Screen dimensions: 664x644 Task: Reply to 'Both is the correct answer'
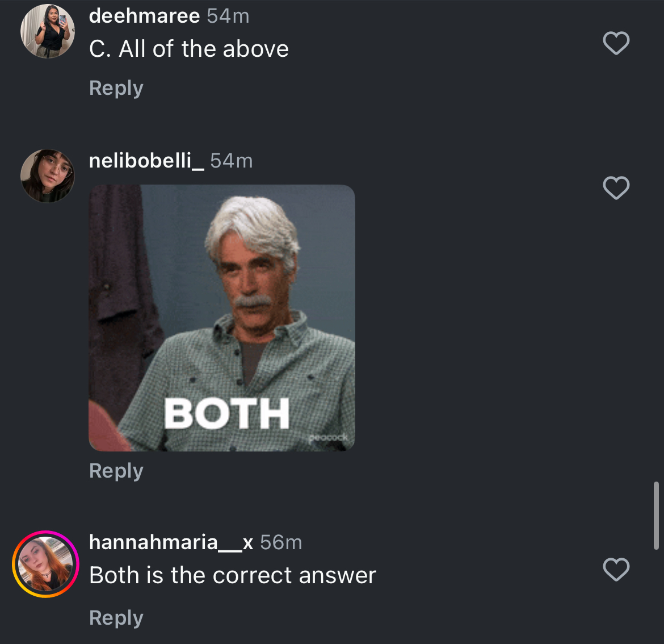[116, 618]
